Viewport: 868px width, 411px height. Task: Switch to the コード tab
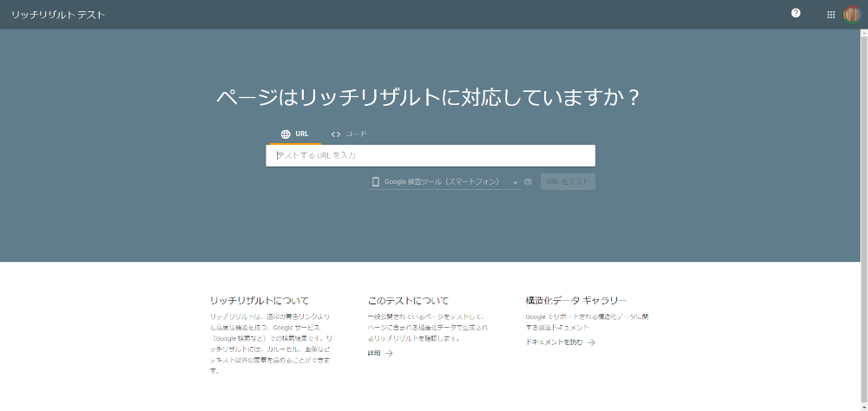pyautogui.click(x=356, y=134)
